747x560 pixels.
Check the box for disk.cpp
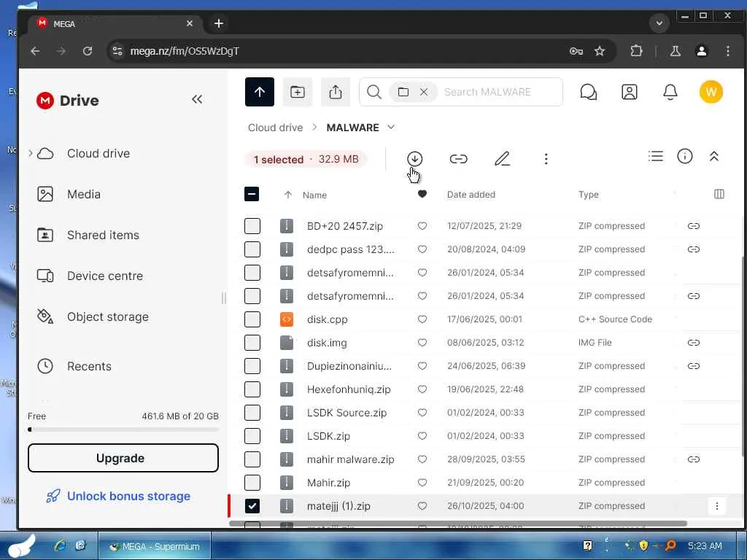coord(252,319)
